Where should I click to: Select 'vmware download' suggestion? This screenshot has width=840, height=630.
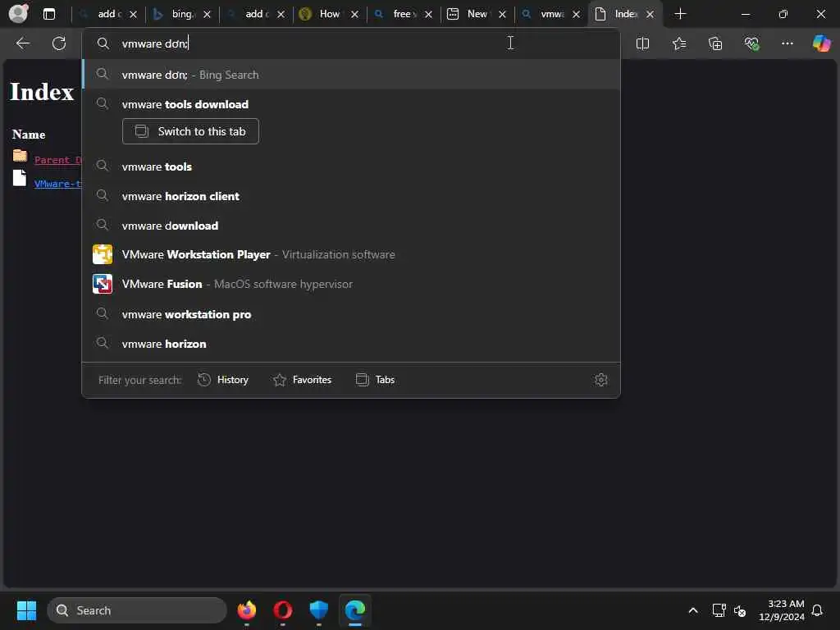point(351,226)
